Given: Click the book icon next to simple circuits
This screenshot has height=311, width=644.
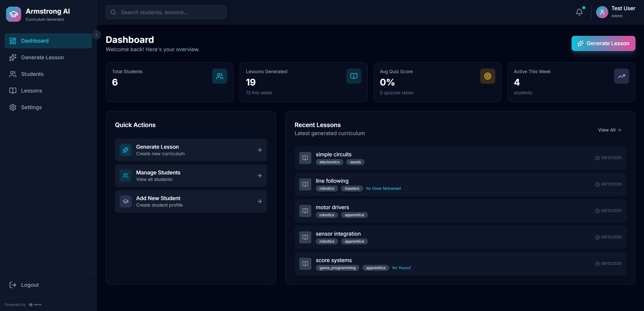Looking at the screenshot, I should [x=305, y=158].
